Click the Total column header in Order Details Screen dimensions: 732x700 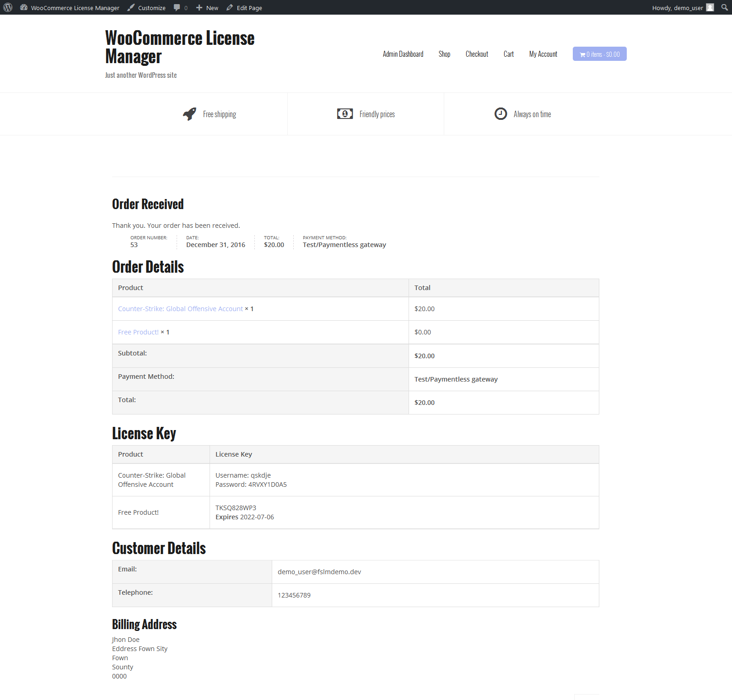pos(422,288)
